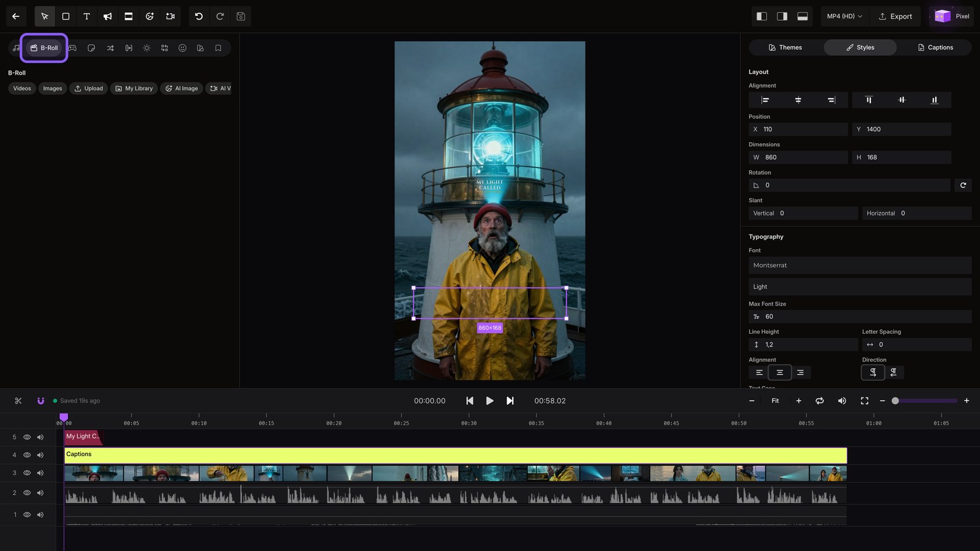Switch to the Captions tab
Screen dimensions: 980x551
(935, 47)
